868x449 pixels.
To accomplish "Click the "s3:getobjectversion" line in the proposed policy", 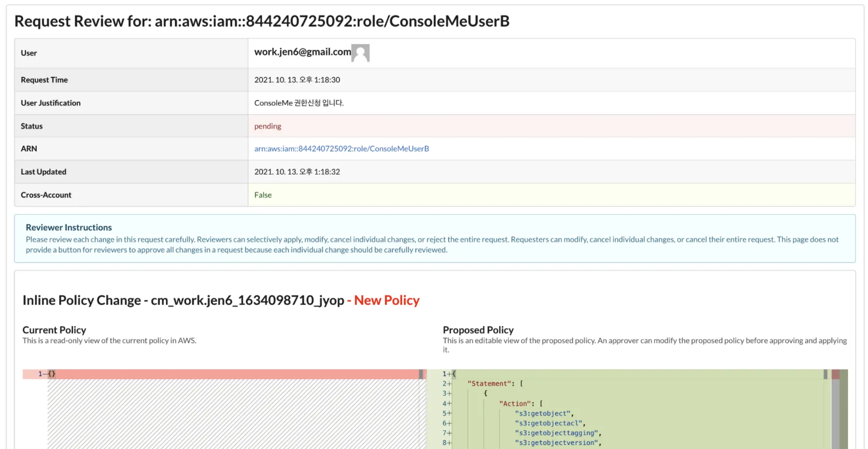I will point(558,443).
